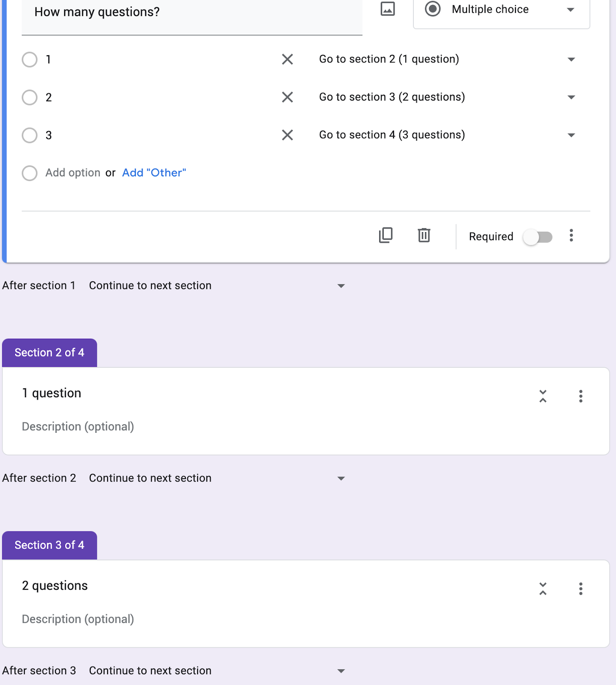The width and height of the screenshot is (616, 685).
Task: Open the Multiple choice question type dropdown
Action: tap(502, 9)
